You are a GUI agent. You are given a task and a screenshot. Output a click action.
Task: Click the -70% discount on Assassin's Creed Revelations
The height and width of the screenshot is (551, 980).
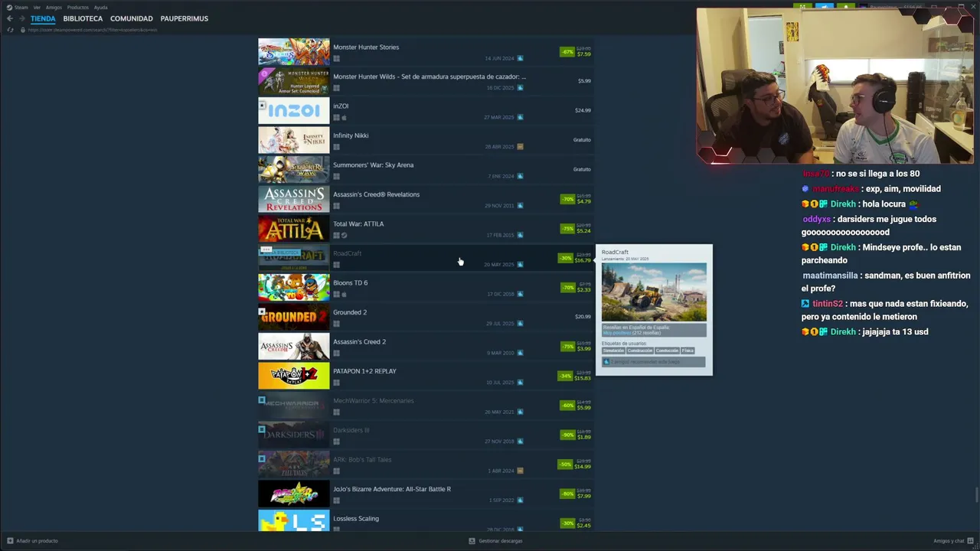(567, 199)
